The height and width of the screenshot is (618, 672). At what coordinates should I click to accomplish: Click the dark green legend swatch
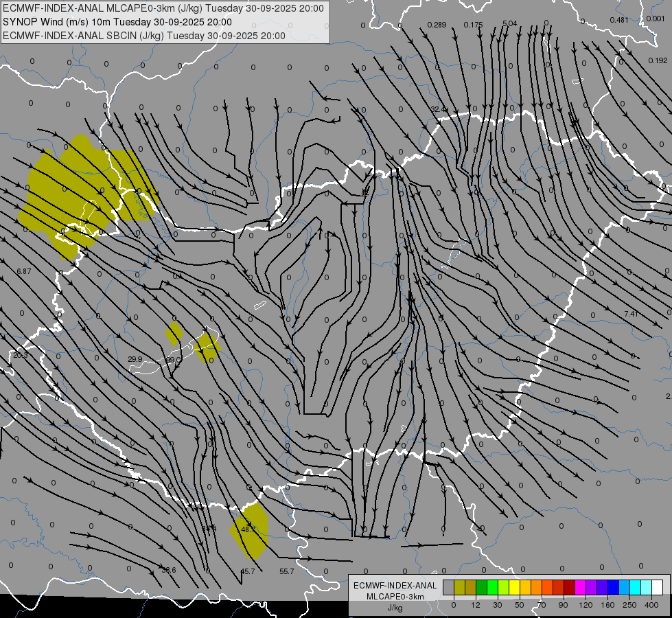pos(482,587)
